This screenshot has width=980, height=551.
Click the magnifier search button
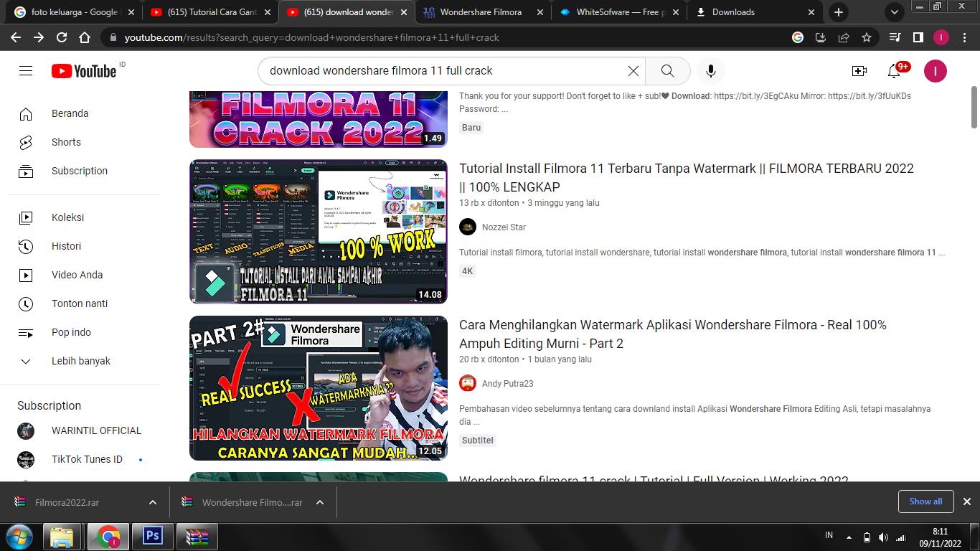click(x=667, y=71)
